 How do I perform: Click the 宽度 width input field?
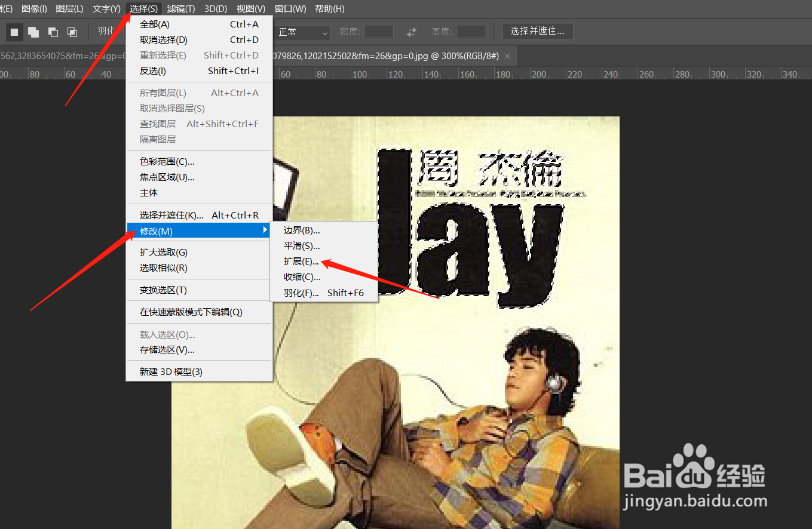tap(379, 32)
